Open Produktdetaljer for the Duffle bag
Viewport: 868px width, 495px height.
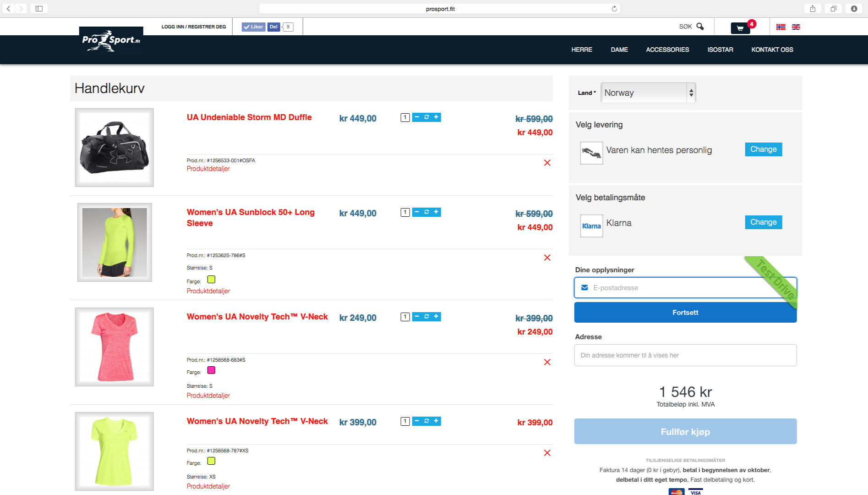[x=208, y=169]
